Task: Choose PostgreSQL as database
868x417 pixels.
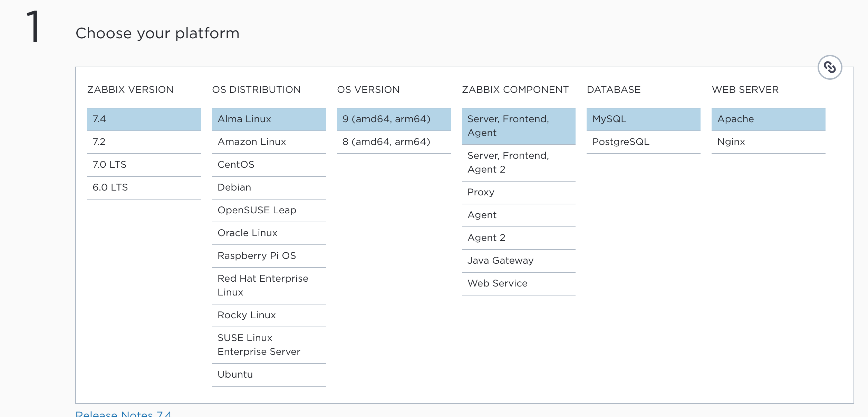Action: [644, 142]
